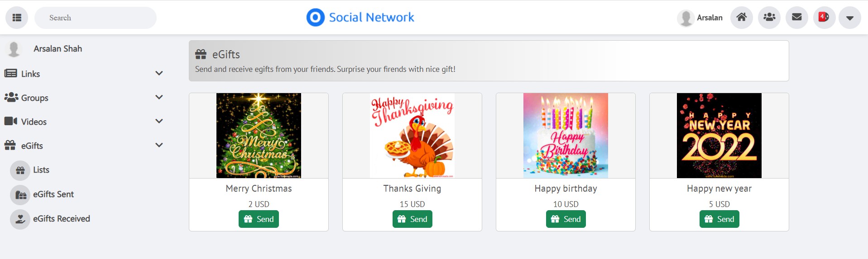
Task: Expand the Links section chevron
Action: pos(159,73)
